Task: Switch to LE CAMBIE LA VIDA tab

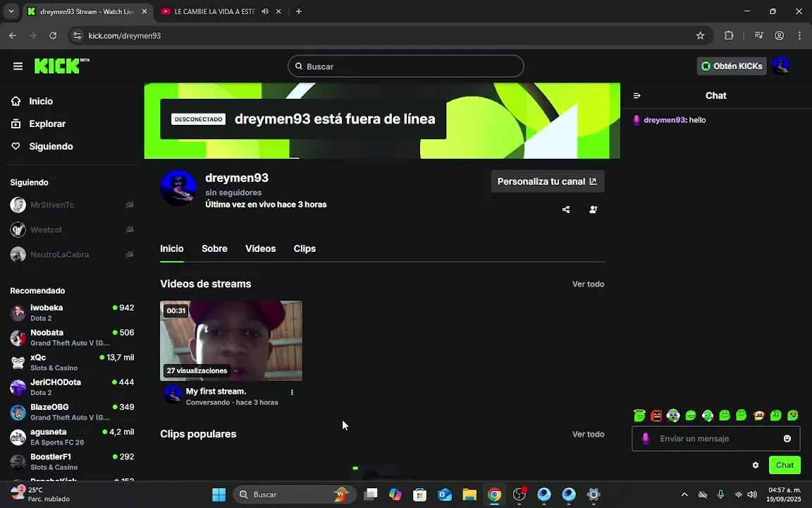Action: point(214,11)
